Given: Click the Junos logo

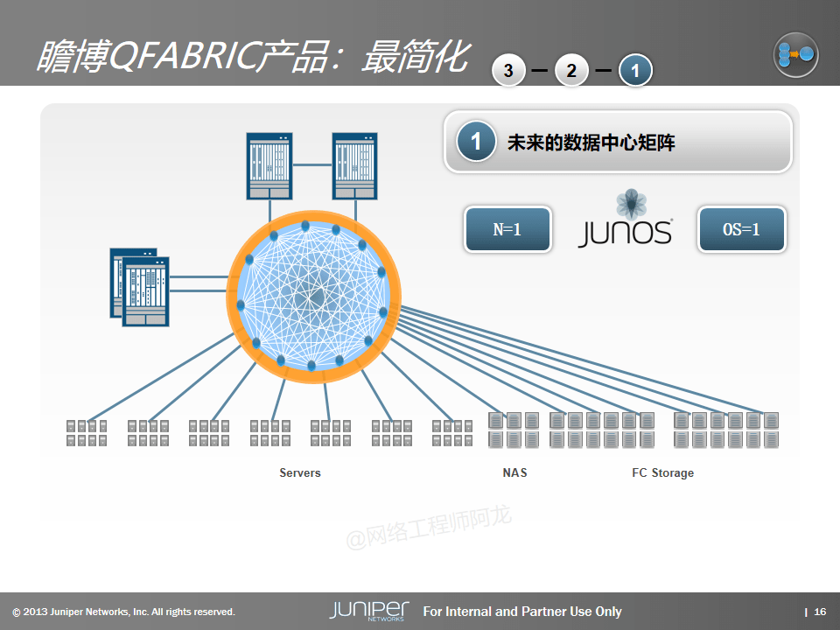Looking at the screenshot, I should tap(625, 219).
